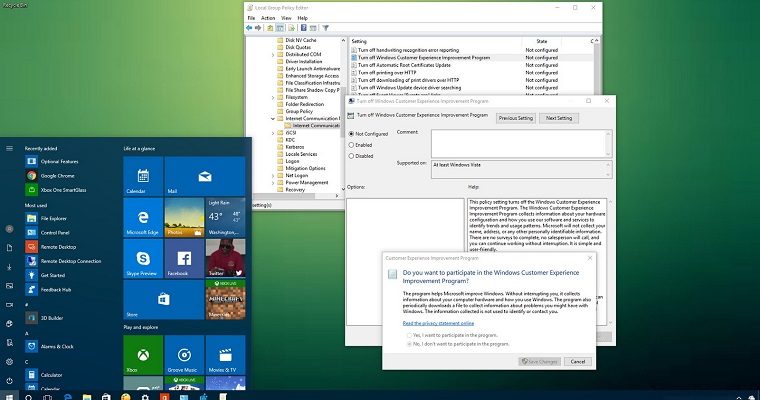Image resolution: width=760 pixels, height=400 pixels.
Task: Open the Photos tile
Action: (x=184, y=217)
